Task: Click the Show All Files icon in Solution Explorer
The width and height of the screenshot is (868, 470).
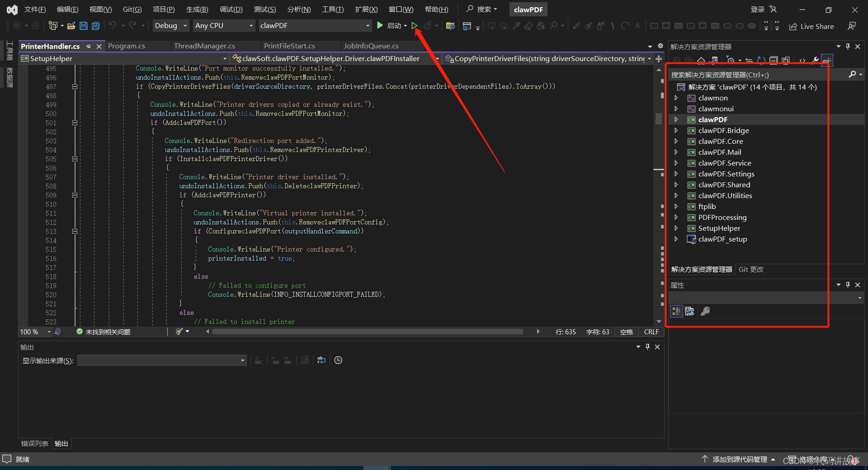Action: 786,60
